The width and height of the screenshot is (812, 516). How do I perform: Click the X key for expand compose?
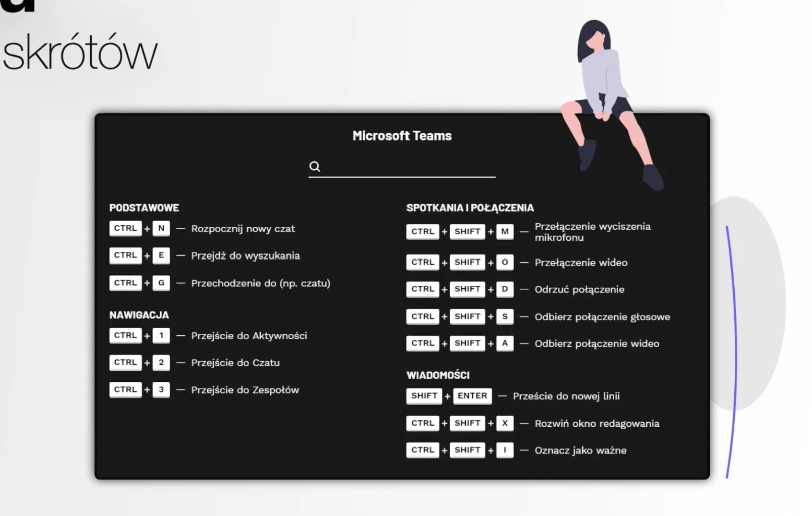click(505, 423)
